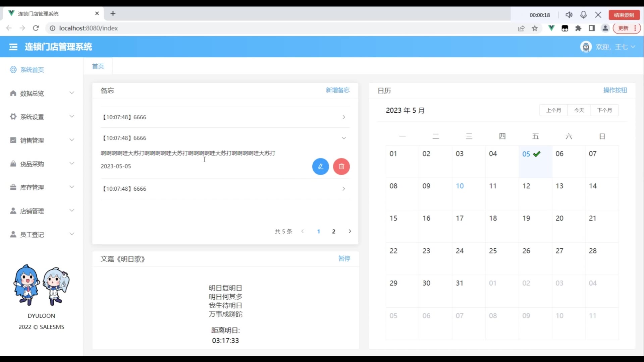Click previous page arrow in memo pagination
644x362 pixels.
click(x=303, y=231)
